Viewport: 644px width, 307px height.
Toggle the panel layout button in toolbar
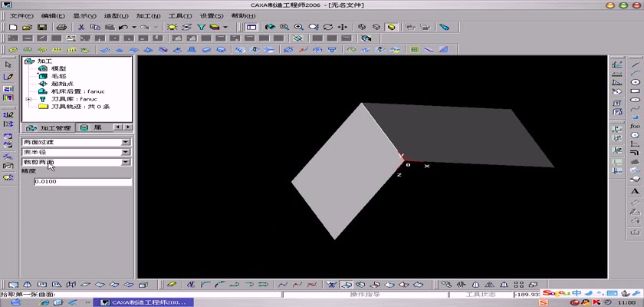[x=251, y=27]
